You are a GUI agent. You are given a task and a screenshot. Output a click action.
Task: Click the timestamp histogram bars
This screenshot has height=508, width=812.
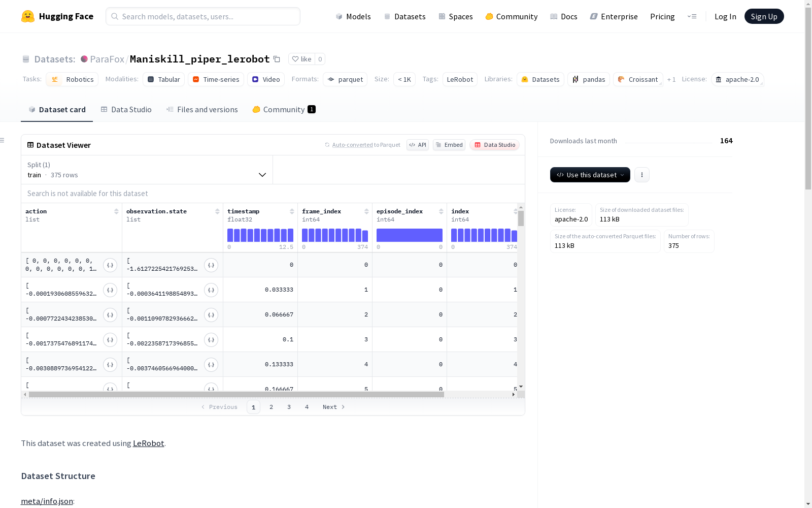pyautogui.click(x=260, y=235)
